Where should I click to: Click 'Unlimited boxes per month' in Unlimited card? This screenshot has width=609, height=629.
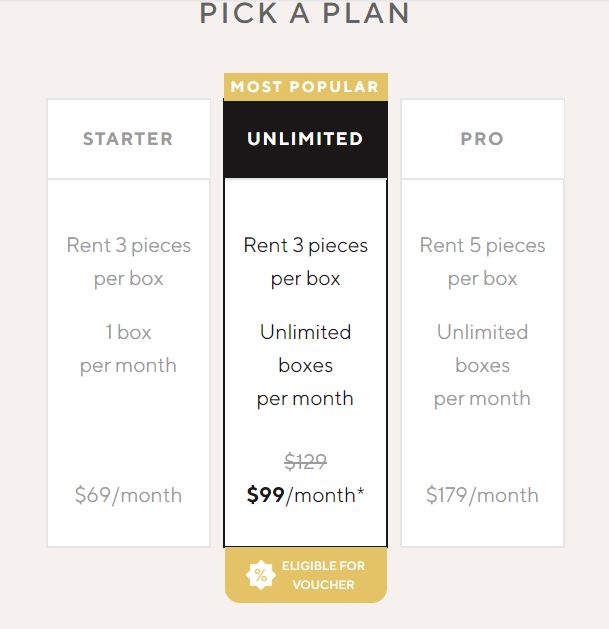coord(305,365)
